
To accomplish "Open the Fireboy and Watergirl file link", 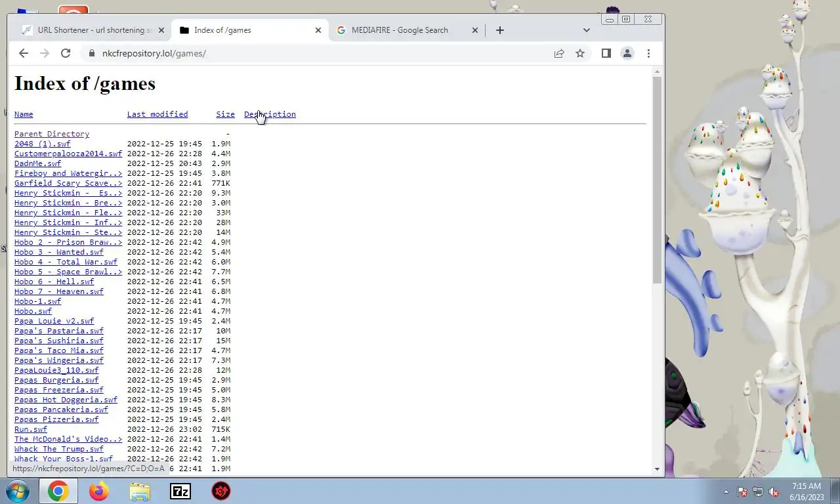I will 68,173.
